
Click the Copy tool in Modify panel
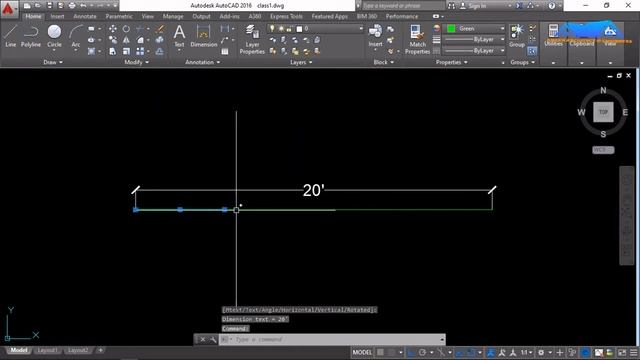(113, 40)
